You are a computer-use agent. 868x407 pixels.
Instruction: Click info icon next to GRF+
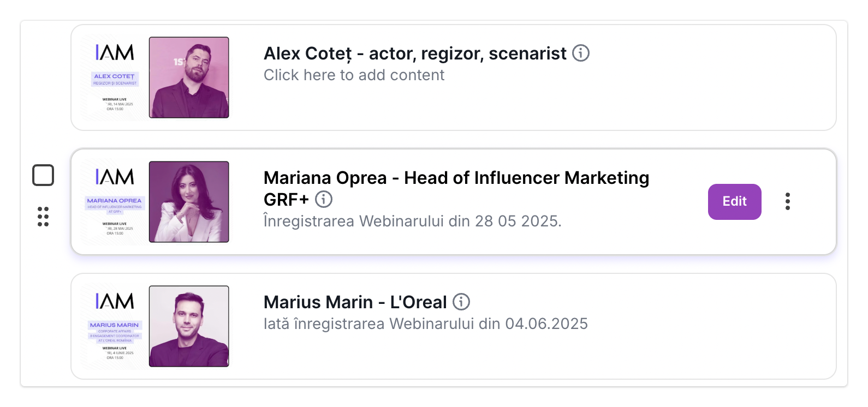point(324,200)
